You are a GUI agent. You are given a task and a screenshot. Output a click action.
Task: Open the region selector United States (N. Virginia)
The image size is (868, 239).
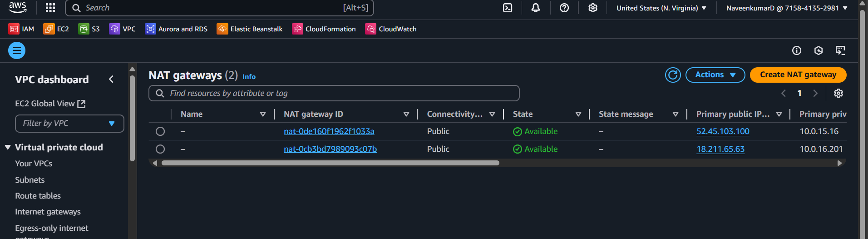661,8
